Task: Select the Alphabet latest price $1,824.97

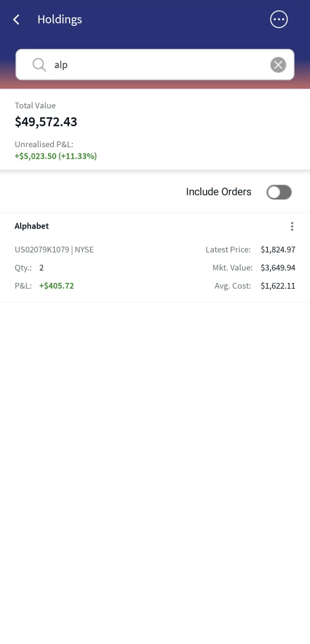Action: pyautogui.click(x=278, y=250)
